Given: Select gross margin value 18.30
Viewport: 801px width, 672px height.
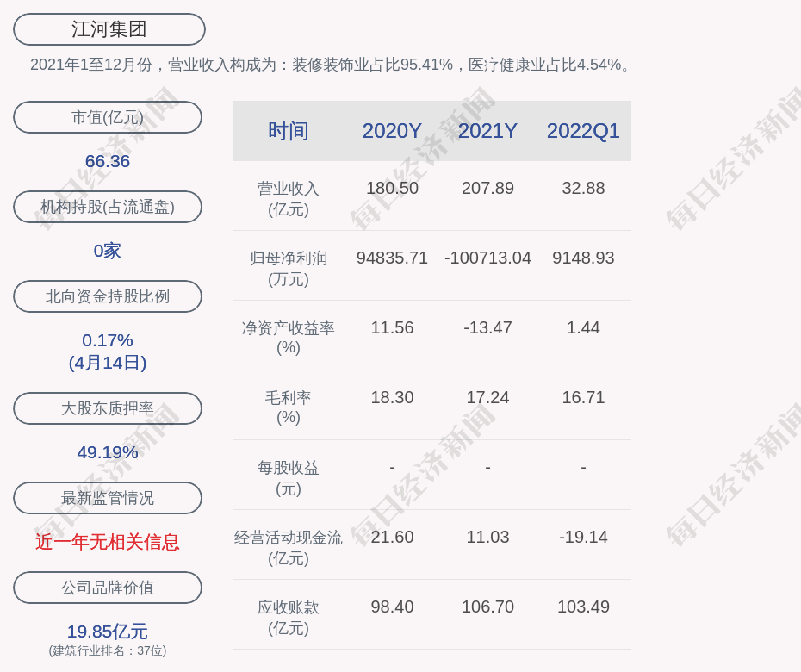Looking at the screenshot, I should coord(392,397).
